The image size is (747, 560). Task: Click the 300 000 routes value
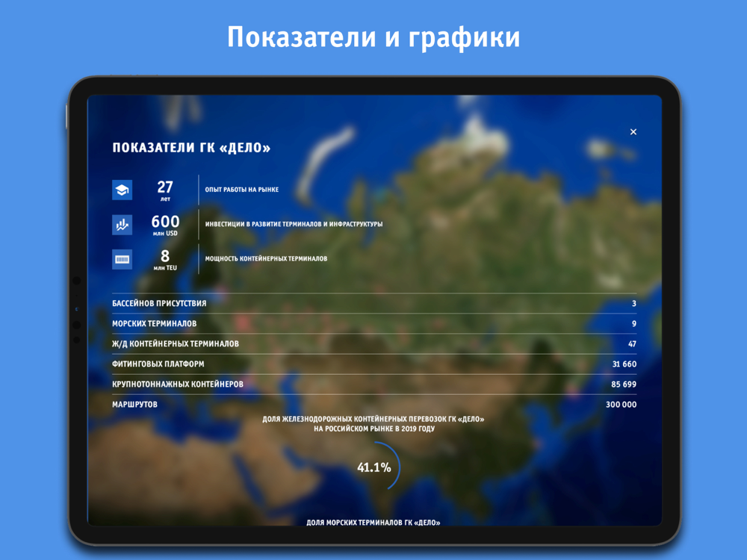(621, 404)
